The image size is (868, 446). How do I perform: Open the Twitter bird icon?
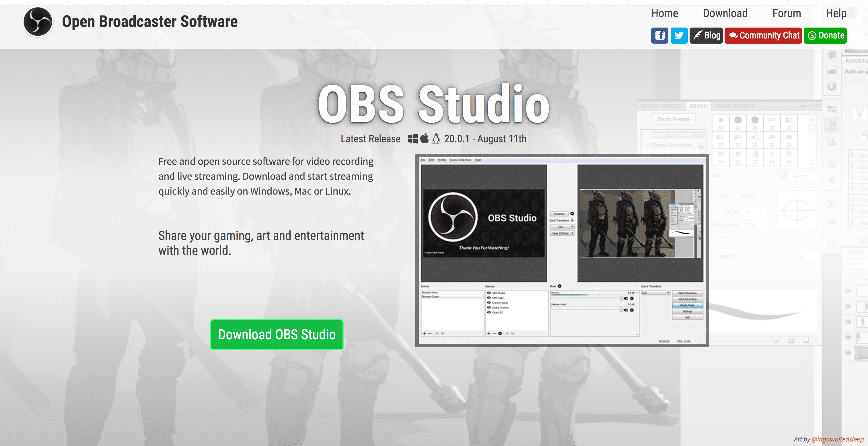pyautogui.click(x=679, y=35)
